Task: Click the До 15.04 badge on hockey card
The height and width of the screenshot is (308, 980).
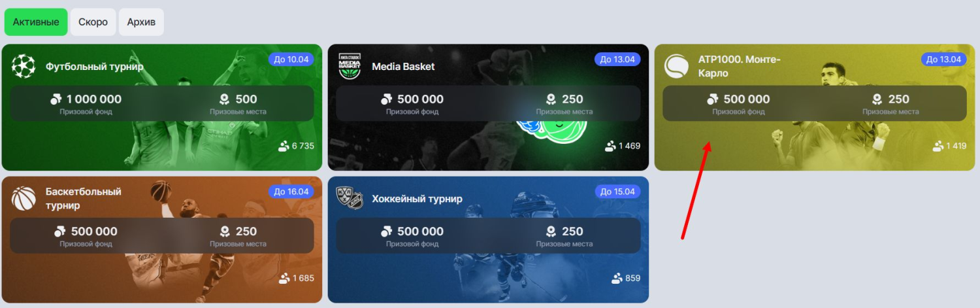Action: pos(617,192)
